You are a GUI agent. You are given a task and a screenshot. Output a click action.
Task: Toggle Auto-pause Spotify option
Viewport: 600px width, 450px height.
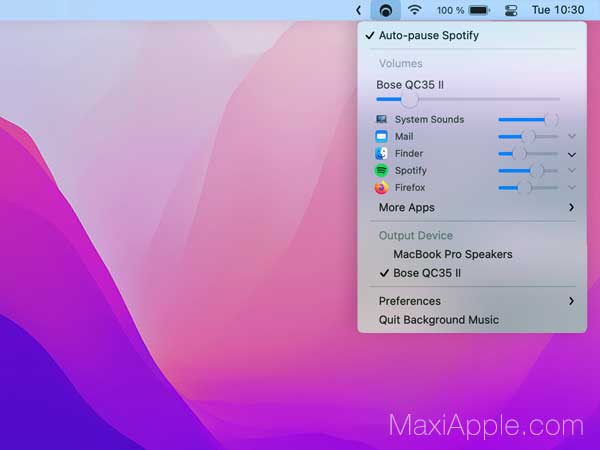(x=472, y=35)
